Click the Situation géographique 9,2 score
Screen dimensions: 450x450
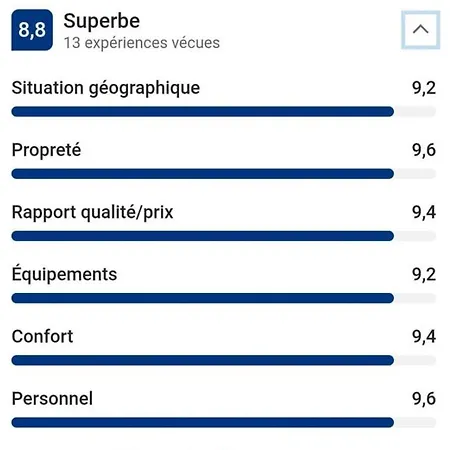[x=424, y=88]
